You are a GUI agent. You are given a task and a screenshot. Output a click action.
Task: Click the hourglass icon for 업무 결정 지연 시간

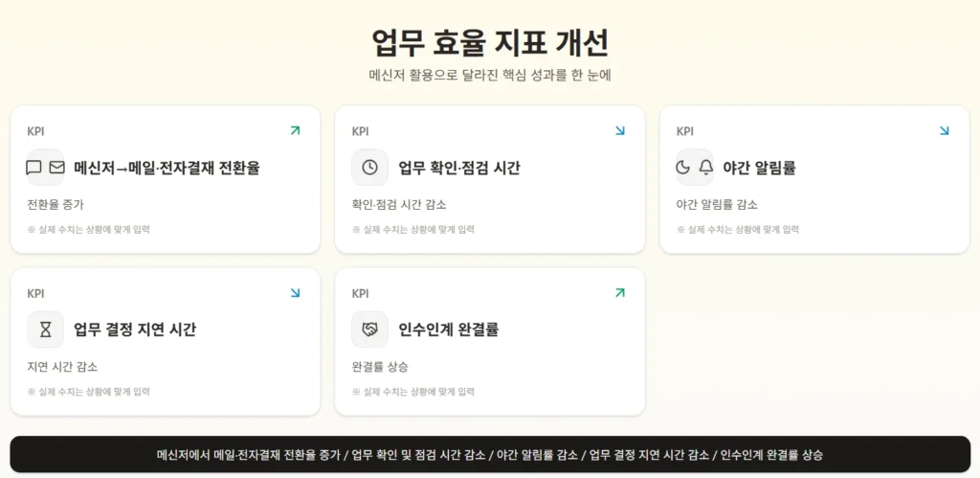click(x=46, y=330)
